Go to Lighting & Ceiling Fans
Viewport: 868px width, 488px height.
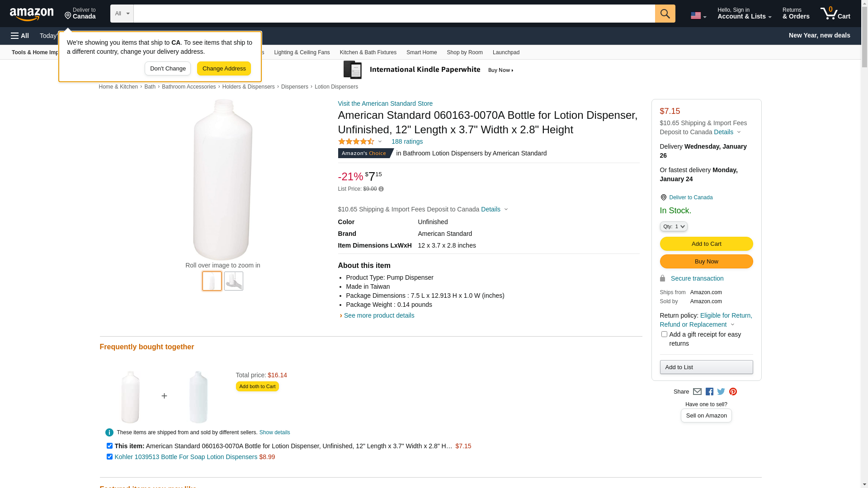(x=302, y=52)
